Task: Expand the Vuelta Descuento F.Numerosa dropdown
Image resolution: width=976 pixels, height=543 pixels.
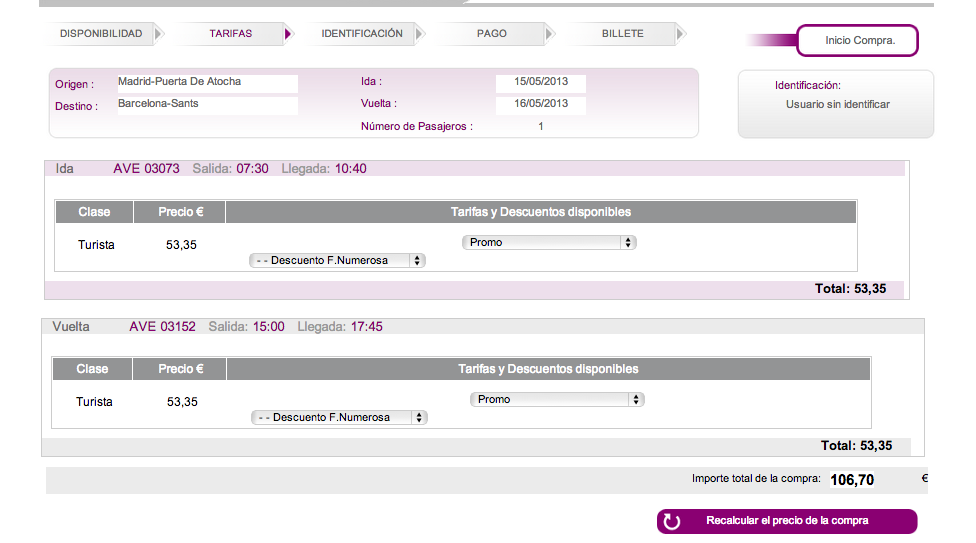Action: 339,417
